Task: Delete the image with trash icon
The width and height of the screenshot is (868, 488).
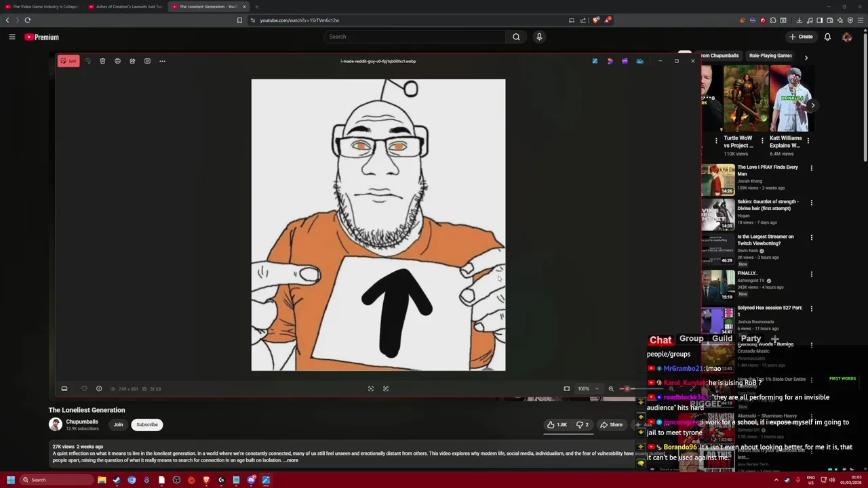Action: pos(102,61)
